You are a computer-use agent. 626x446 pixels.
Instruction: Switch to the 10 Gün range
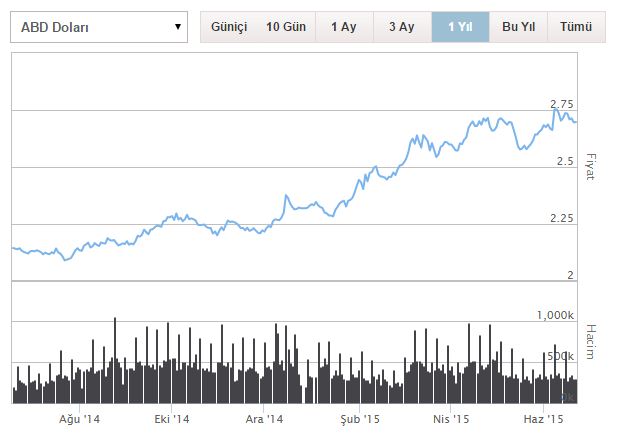point(287,27)
